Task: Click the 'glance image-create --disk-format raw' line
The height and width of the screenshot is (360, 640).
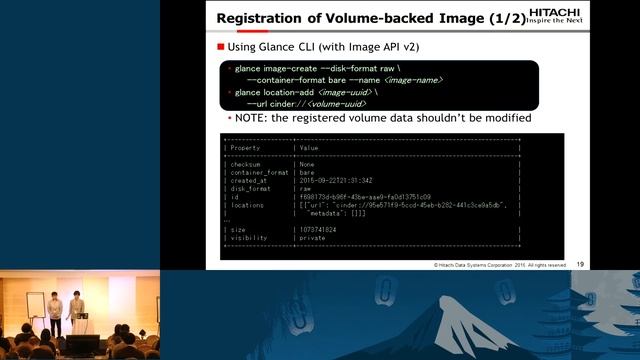Action: (x=318, y=69)
